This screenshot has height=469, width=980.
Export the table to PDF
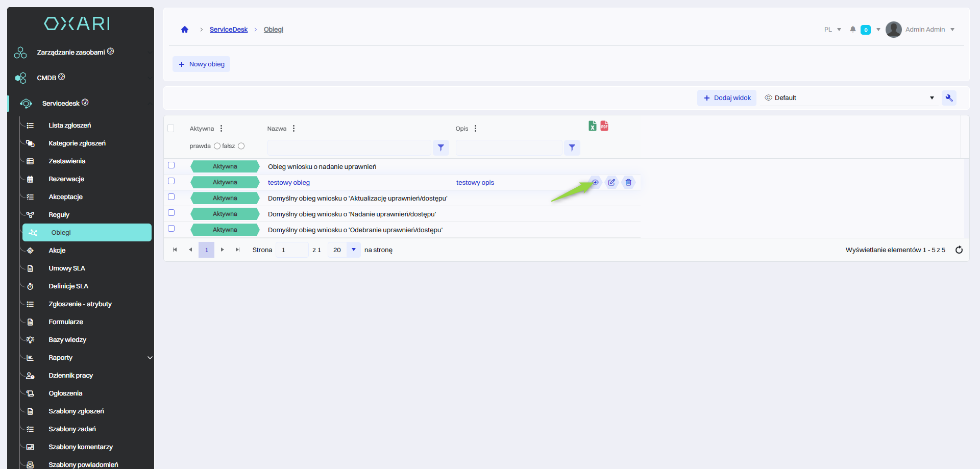click(604, 126)
